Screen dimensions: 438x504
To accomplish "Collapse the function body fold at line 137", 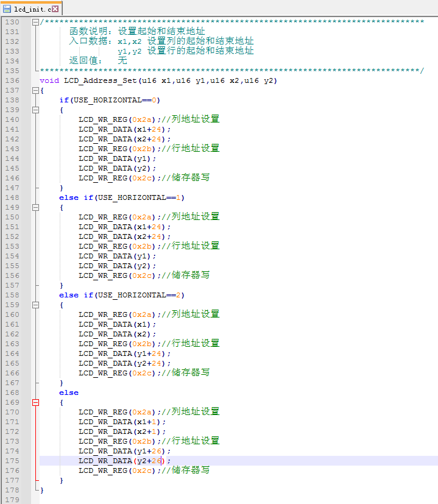I will point(36,91).
